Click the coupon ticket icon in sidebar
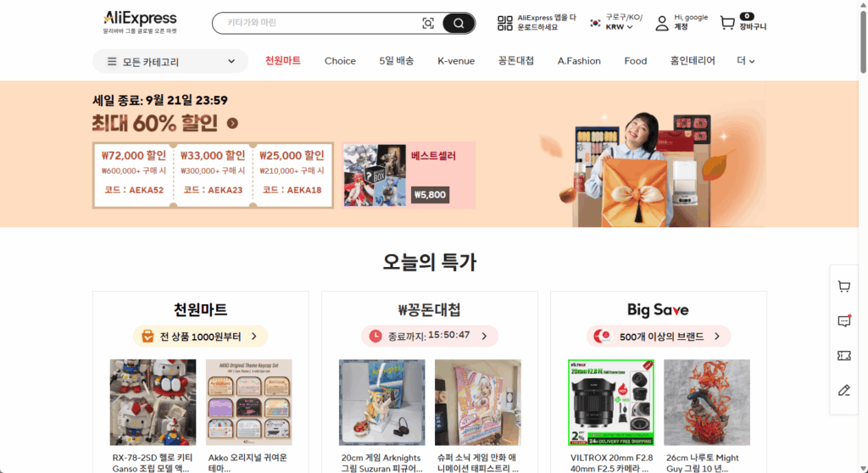Image resolution: width=868 pixels, height=473 pixels. click(x=844, y=355)
